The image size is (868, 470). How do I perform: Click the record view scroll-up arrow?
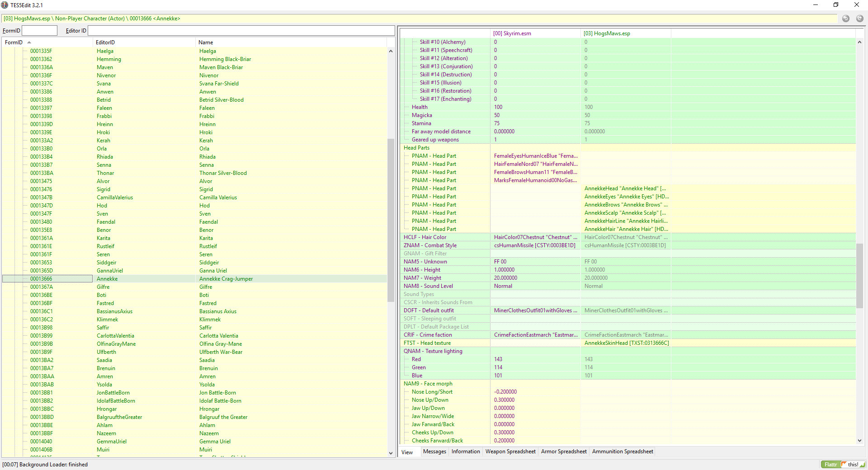tap(859, 42)
